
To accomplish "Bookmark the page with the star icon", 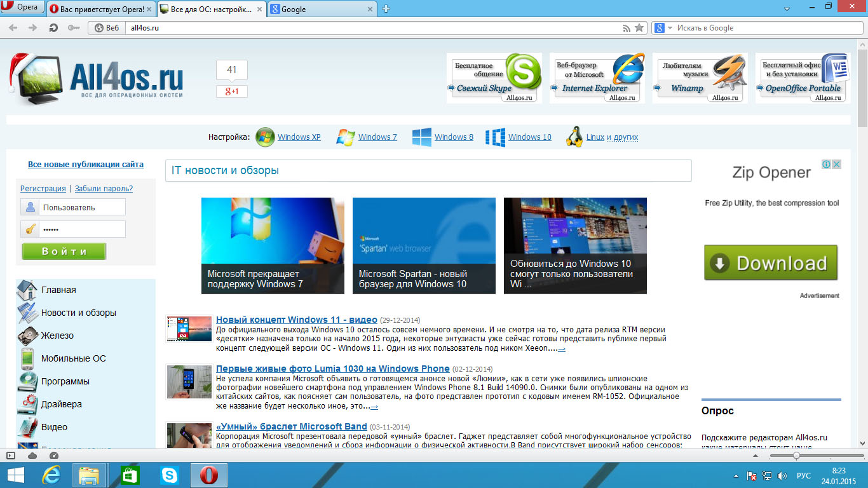I will [x=639, y=28].
